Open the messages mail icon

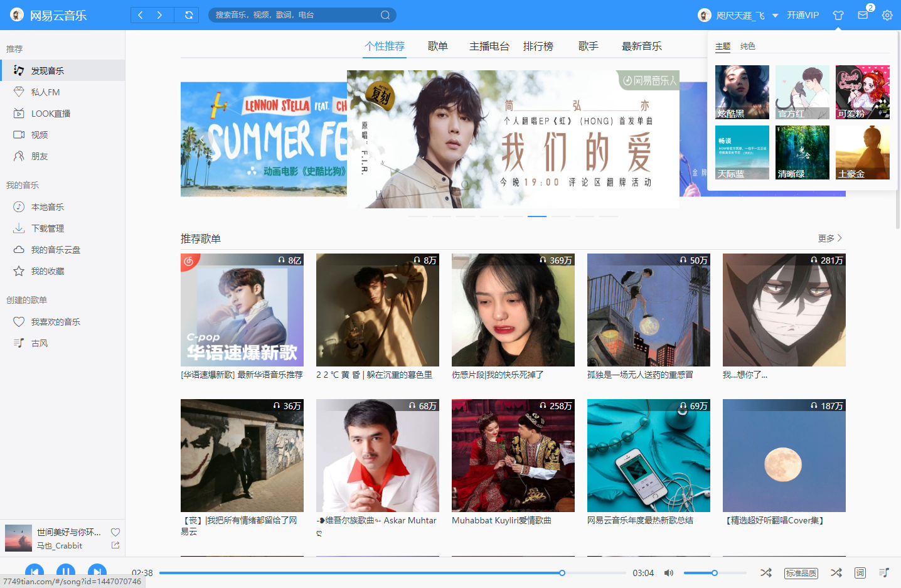(863, 15)
